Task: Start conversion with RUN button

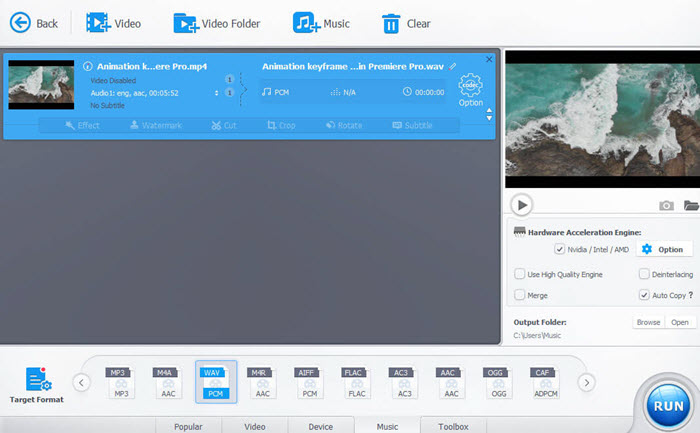Action: tap(668, 406)
